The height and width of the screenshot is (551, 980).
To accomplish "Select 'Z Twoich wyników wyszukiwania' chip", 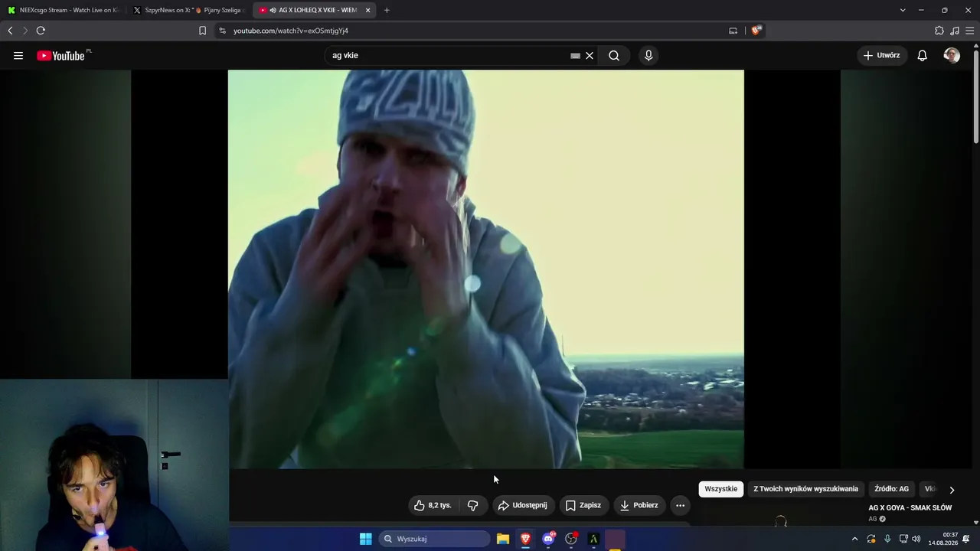I will click(806, 489).
